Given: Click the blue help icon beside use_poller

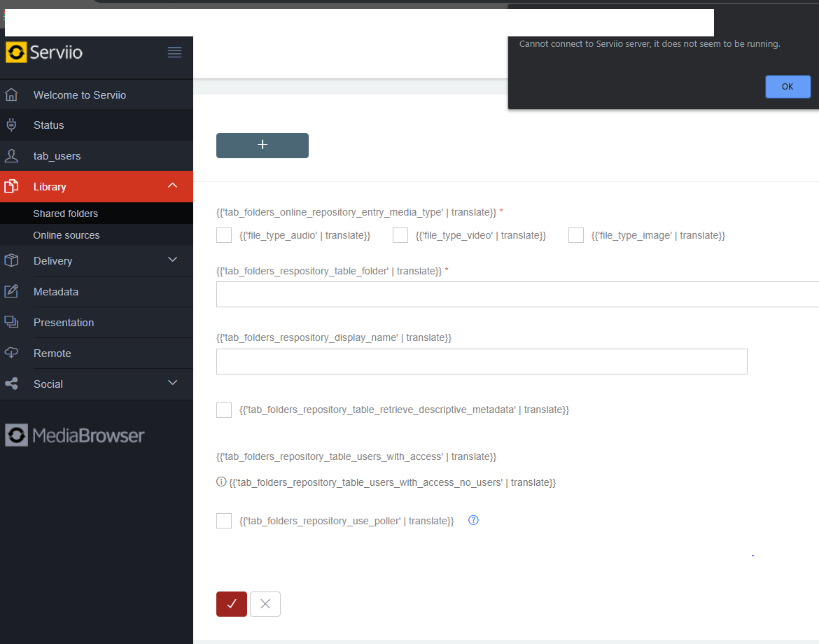Looking at the screenshot, I should (x=473, y=520).
